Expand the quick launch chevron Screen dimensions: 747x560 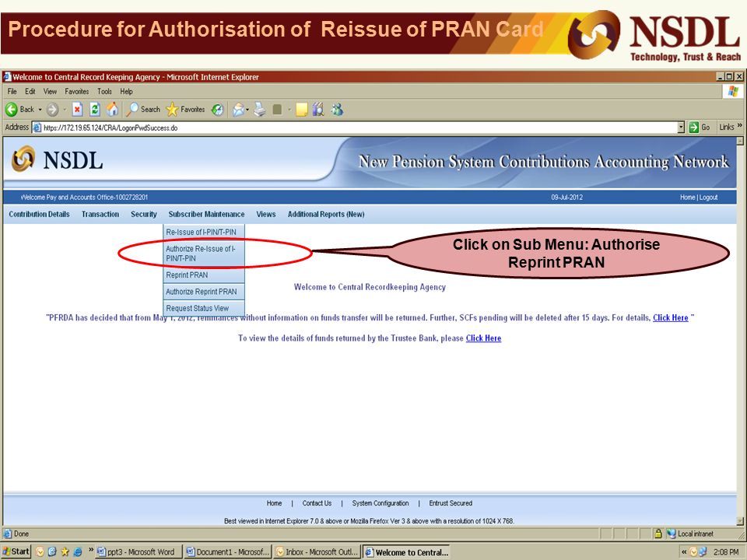(90, 550)
